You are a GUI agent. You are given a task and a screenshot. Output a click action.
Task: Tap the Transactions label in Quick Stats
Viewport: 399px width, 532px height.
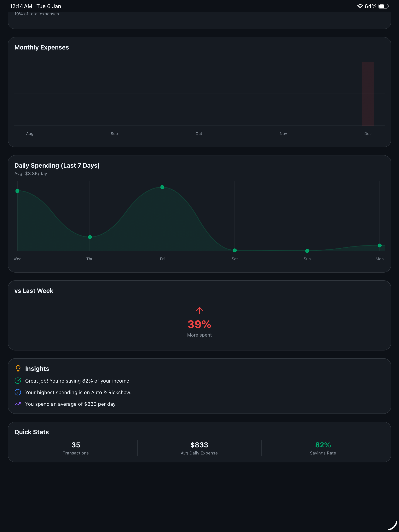click(76, 453)
